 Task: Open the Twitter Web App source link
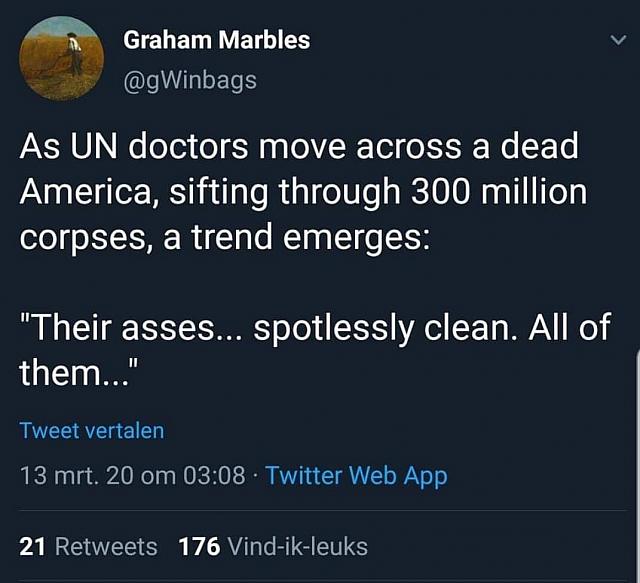click(356, 476)
